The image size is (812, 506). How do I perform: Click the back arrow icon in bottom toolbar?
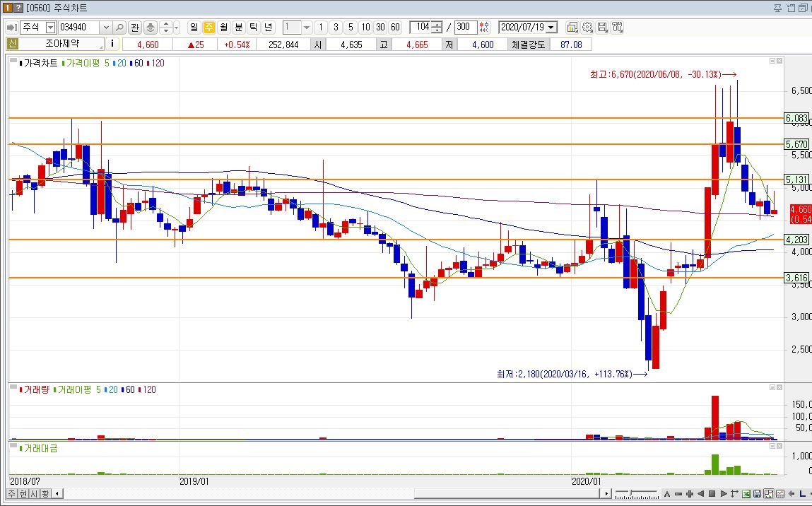tap(792, 493)
